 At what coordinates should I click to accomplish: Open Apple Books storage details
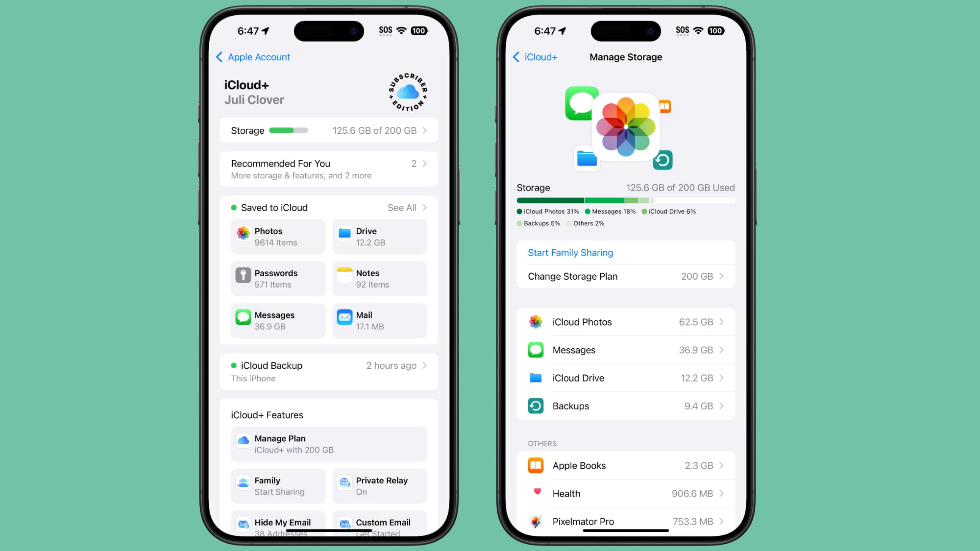point(626,466)
